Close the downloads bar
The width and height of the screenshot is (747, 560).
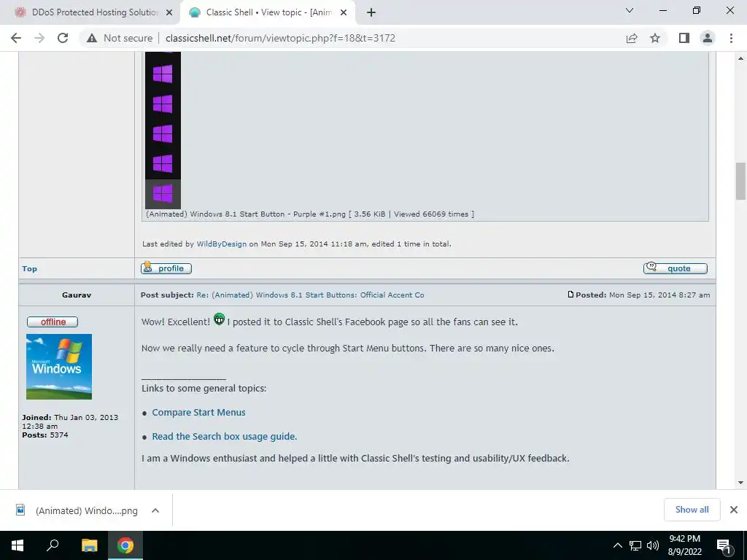tap(734, 510)
